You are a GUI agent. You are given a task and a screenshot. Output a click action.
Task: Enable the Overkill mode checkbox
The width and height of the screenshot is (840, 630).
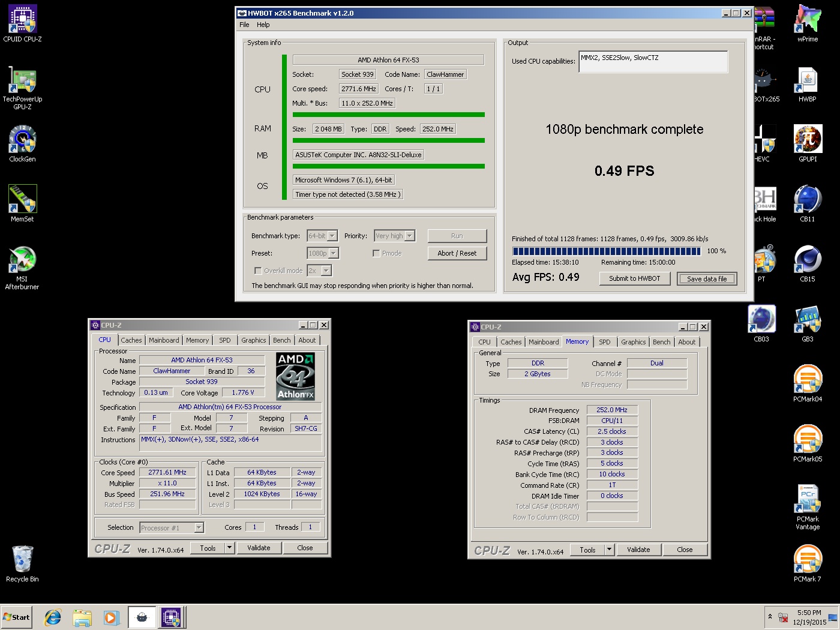coord(258,271)
